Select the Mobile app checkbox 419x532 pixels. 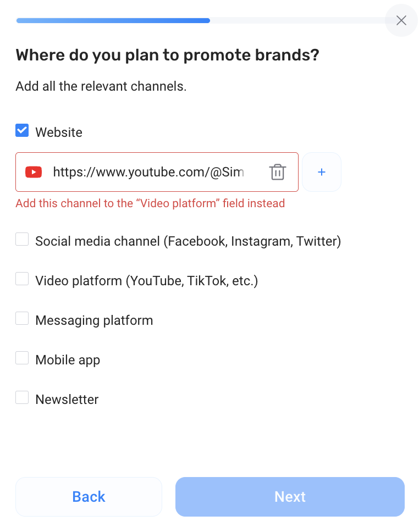(x=22, y=358)
